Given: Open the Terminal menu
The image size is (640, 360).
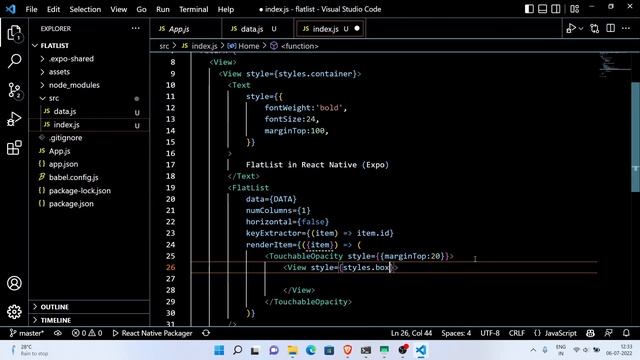Looking at the screenshot, I should [x=193, y=9].
